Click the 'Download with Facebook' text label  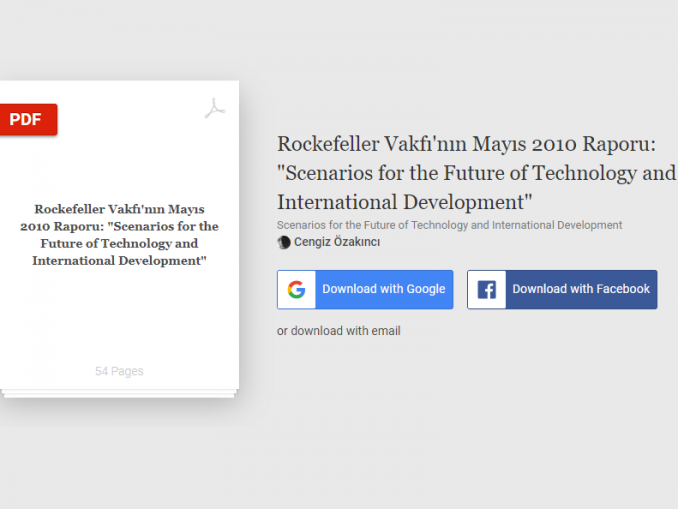tap(581, 289)
